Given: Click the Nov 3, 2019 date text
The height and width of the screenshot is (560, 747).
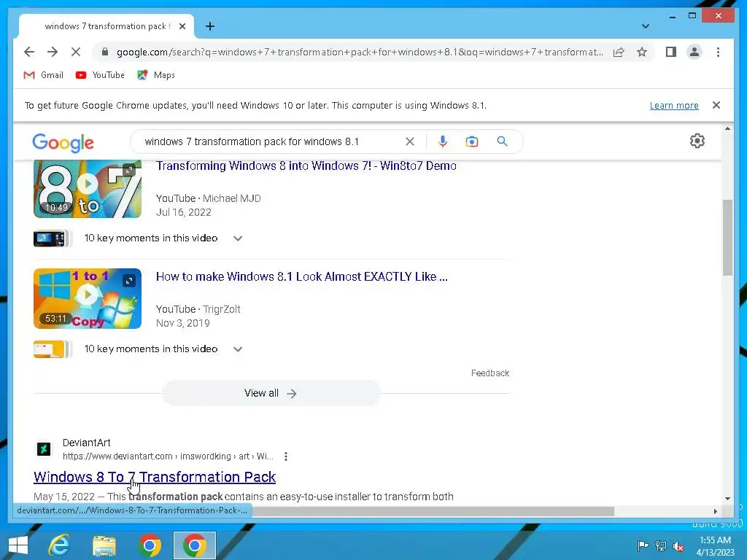Looking at the screenshot, I should point(183,323).
